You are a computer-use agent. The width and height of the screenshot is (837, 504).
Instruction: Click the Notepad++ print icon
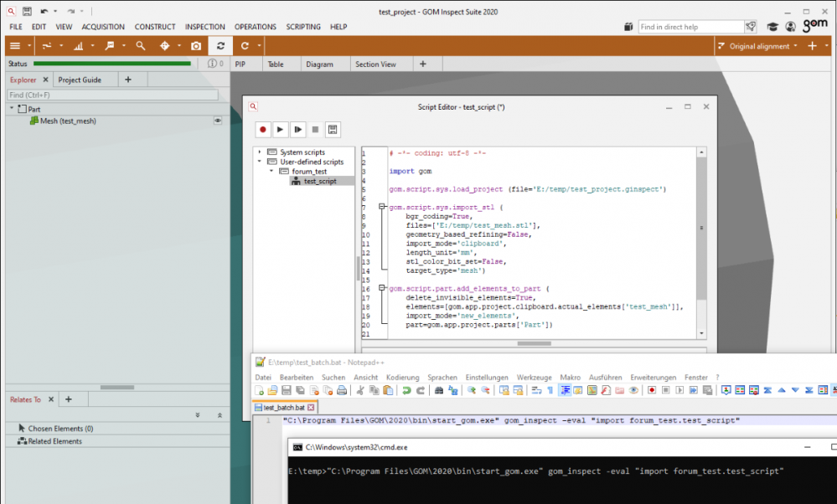point(342,390)
